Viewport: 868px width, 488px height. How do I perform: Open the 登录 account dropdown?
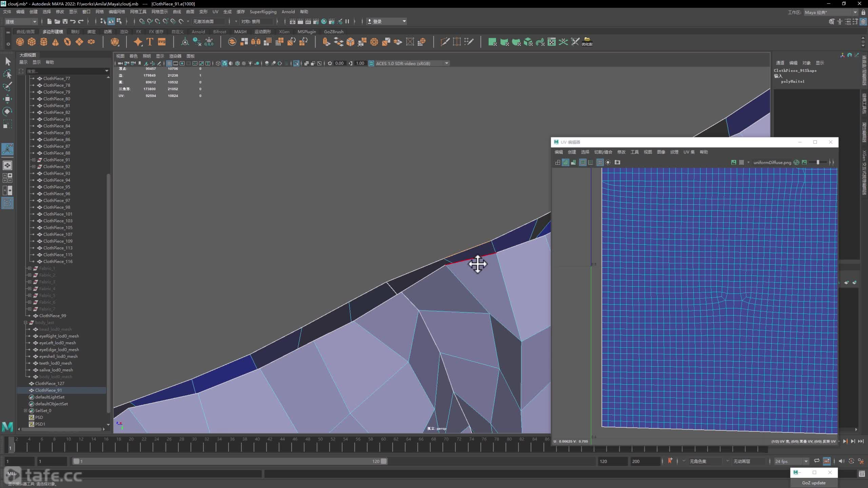coord(387,21)
